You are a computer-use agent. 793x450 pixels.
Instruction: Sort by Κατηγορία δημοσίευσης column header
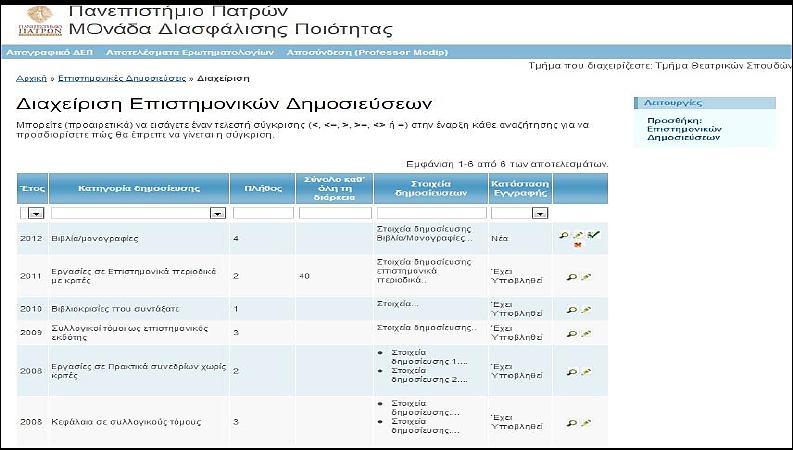click(x=139, y=188)
